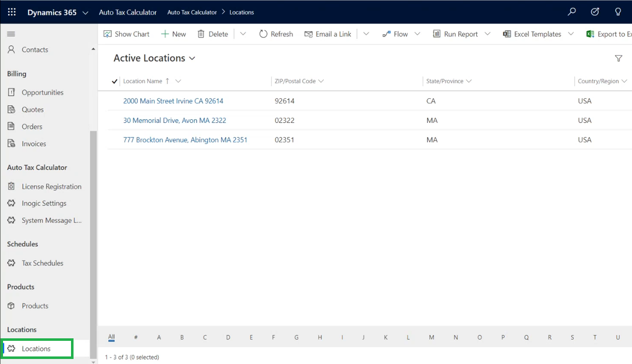The image size is (632, 364).
Task: Open the Delete options dropdown arrow
Action: click(x=243, y=34)
